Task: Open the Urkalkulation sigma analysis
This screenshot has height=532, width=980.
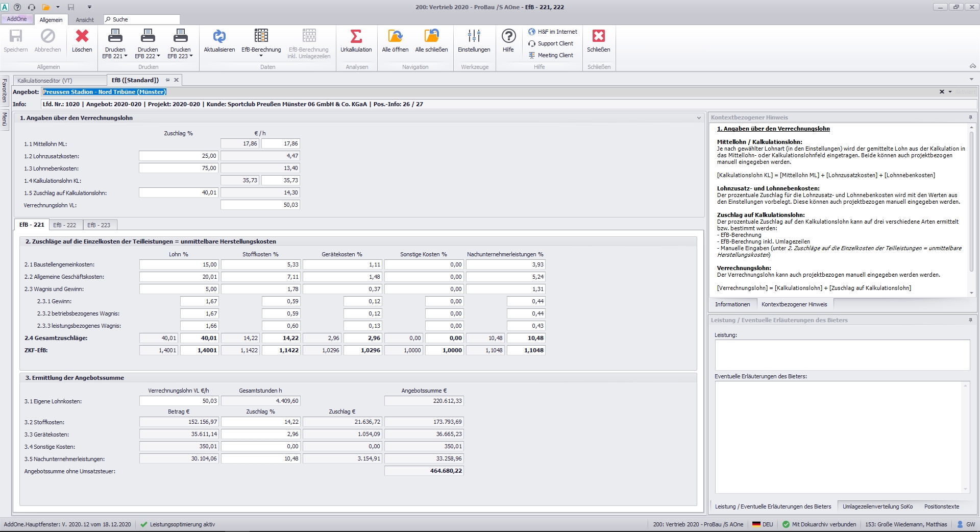Action: pyautogui.click(x=356, y=37)
